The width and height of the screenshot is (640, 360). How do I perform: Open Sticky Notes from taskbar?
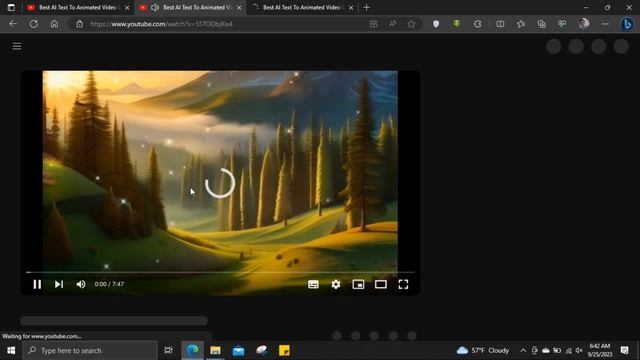284,351
